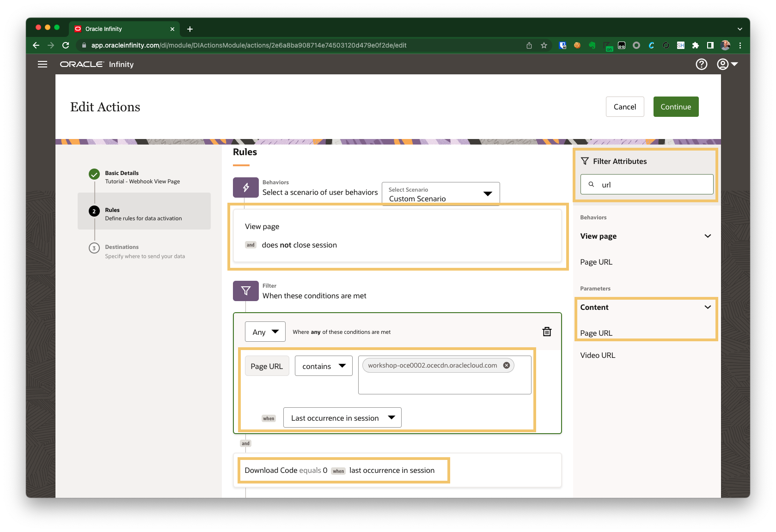
Task: Open the Help question mark icon
Action: (x=702, y=64)
